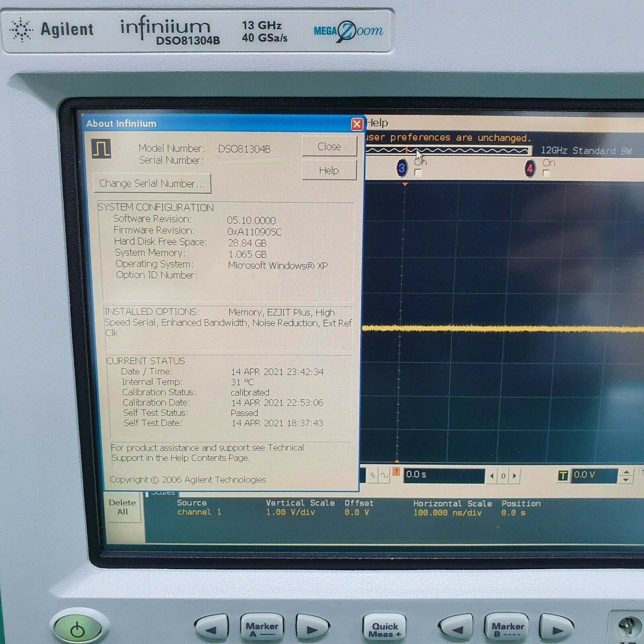Click the zero position button

(503, 476)
